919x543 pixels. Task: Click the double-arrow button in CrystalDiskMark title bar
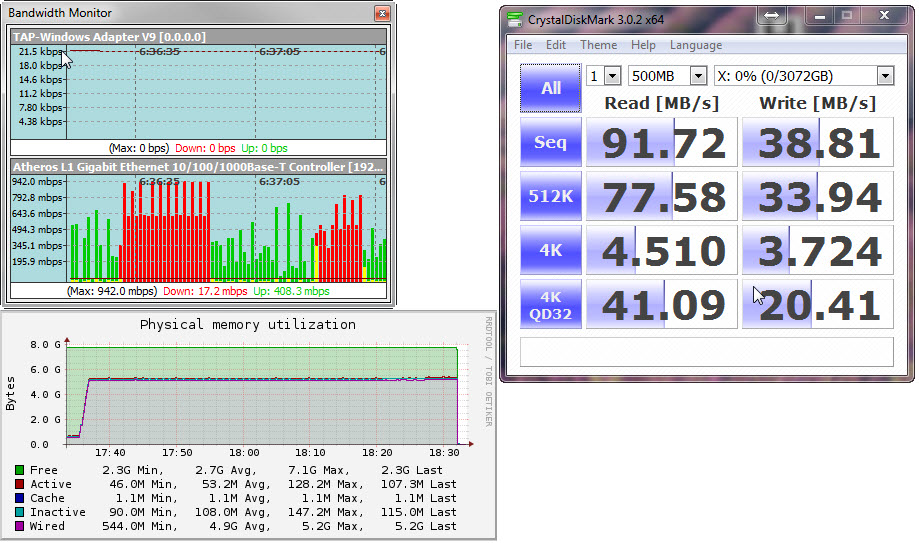tap(771, 17)
